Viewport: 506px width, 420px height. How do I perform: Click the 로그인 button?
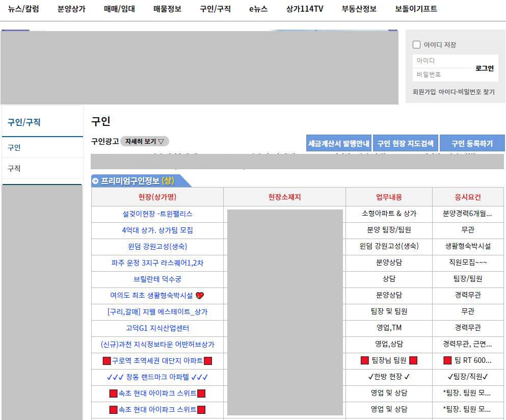click(484, 68)
